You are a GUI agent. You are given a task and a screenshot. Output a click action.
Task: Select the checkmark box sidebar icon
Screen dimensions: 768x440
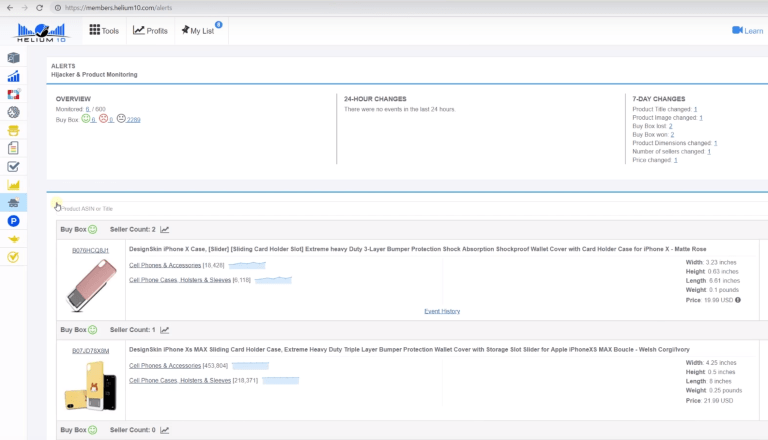click(x=13, y=167)
